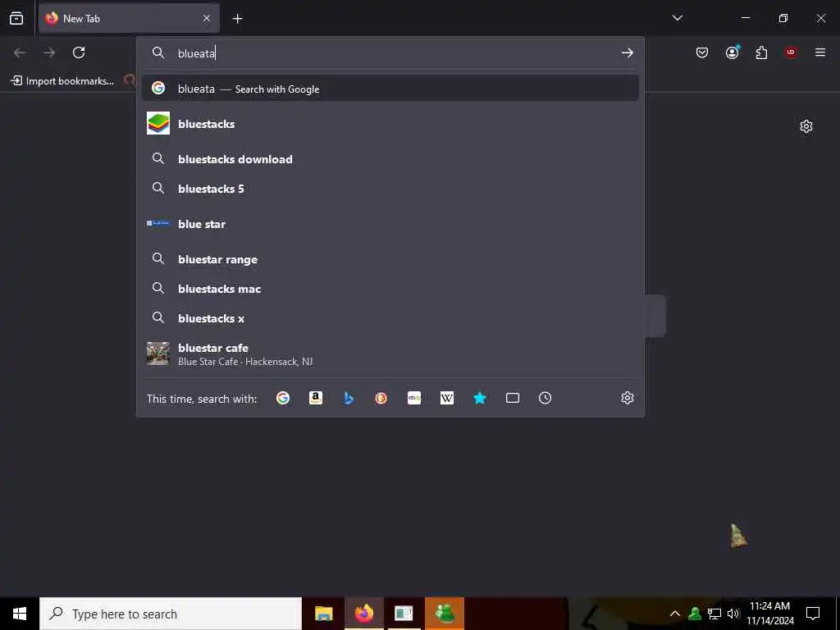
Task: Choose 'bluestar range' suggestion
Action: pyautogui.click(x=390, y=259)
